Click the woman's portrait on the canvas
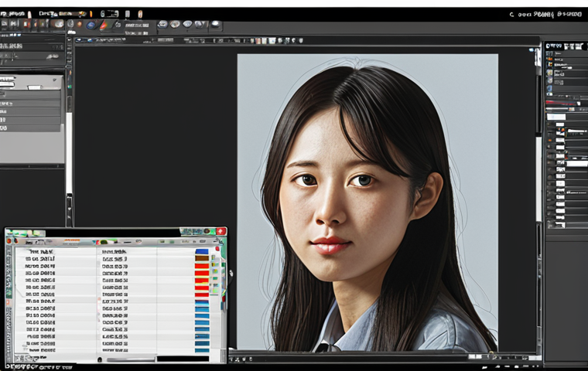 pyautogui.click(x=367, y=203)
